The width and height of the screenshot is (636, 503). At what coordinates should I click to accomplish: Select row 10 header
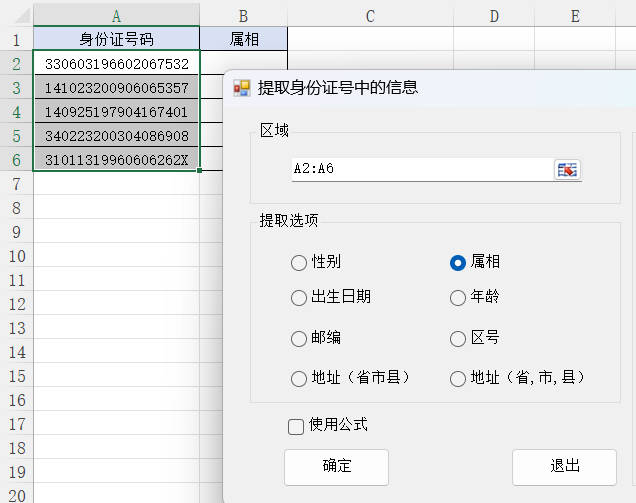(x=16, y=256)
